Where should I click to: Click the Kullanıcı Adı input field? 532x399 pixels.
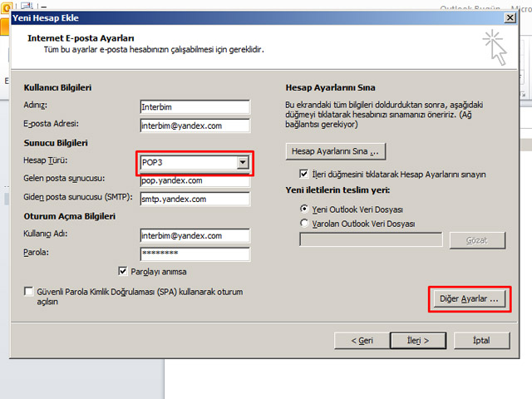tap(195, 235)
